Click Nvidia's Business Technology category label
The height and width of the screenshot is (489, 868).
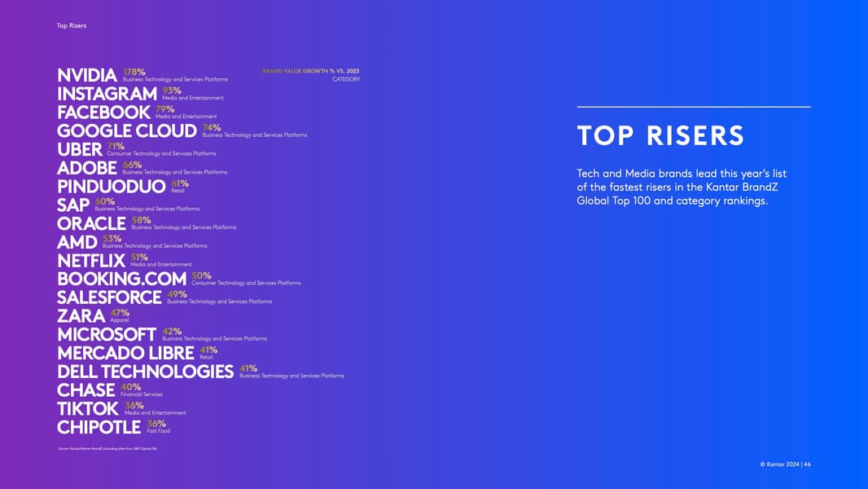tap(175, 80)
